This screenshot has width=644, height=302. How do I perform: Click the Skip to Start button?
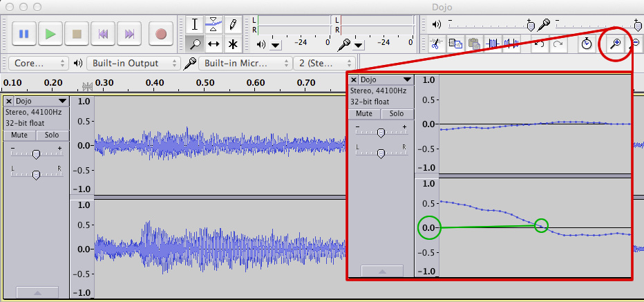pos(103,33)
